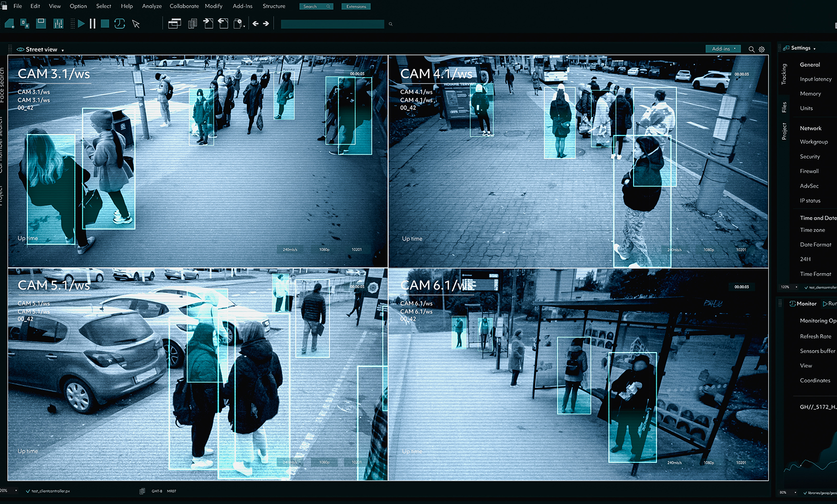The width and height of the screenshot is (837, 504).
Task: Expand the Street view dropdown
Action: (62, 49)
